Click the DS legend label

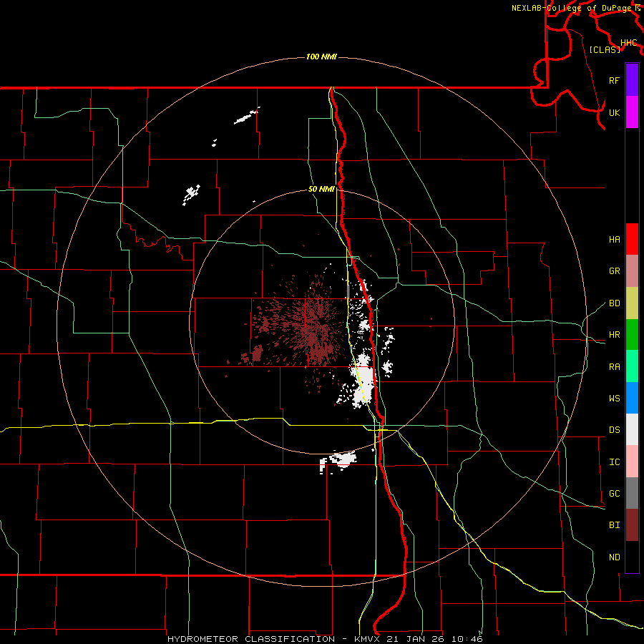click(614, 430)
